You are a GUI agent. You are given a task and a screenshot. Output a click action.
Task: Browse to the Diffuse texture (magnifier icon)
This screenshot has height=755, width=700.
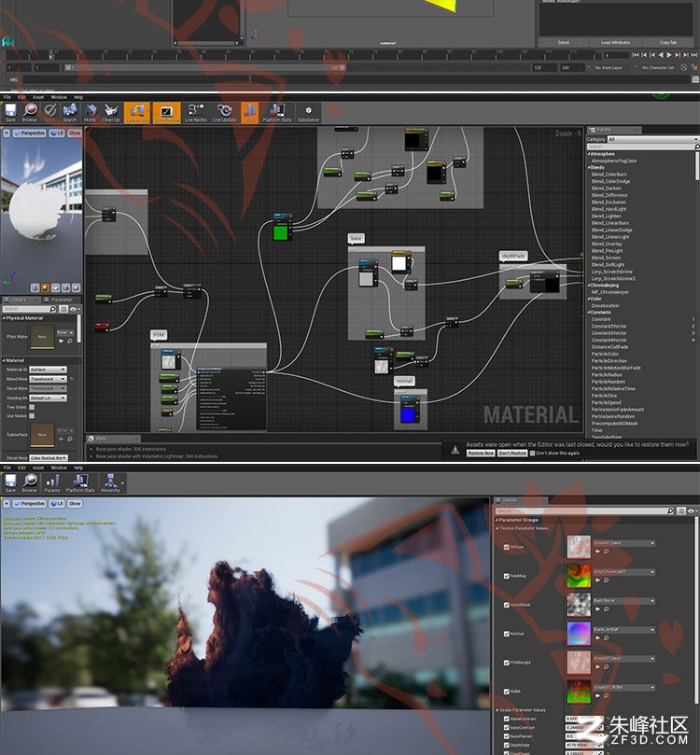(606, 552)
